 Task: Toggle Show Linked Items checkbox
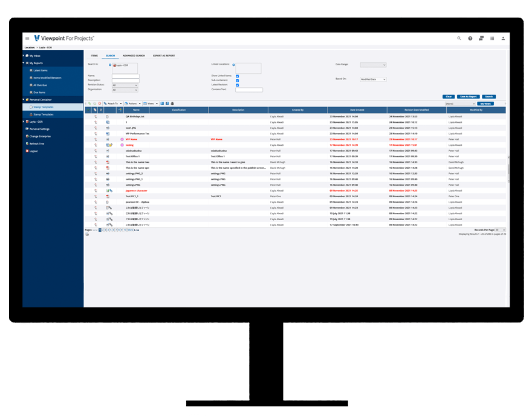point(237,76)
